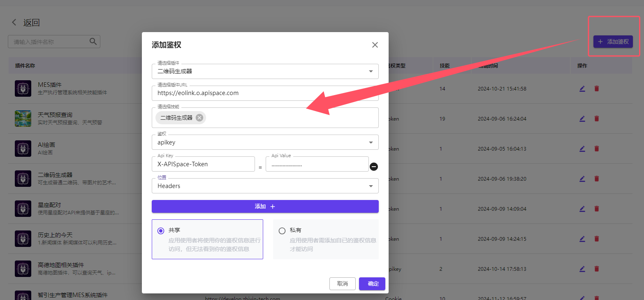644x300 pixels.
Task: Delete the 历史上的今天 row
Action: (x=597, y=239)
